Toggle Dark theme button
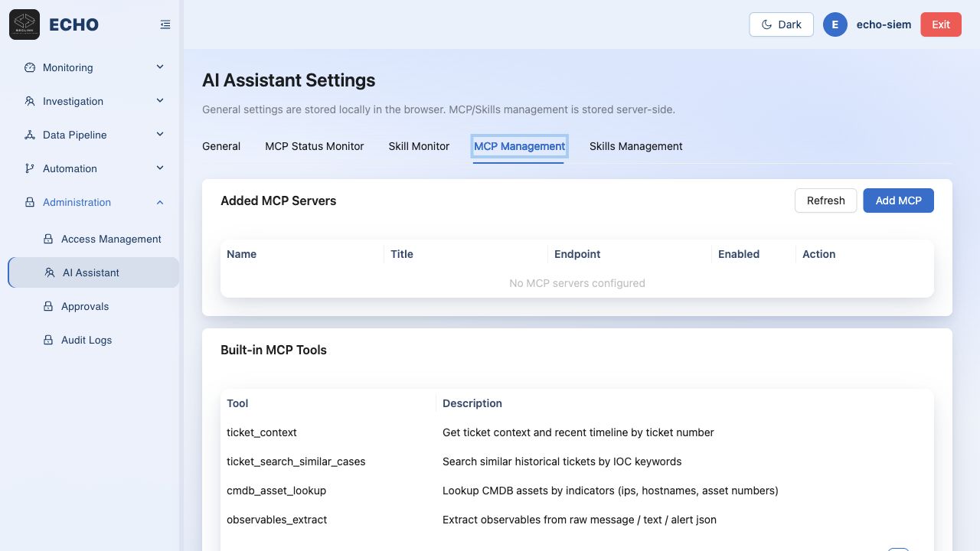The width and height of the screenshot is (980, 551). [781, 24]
